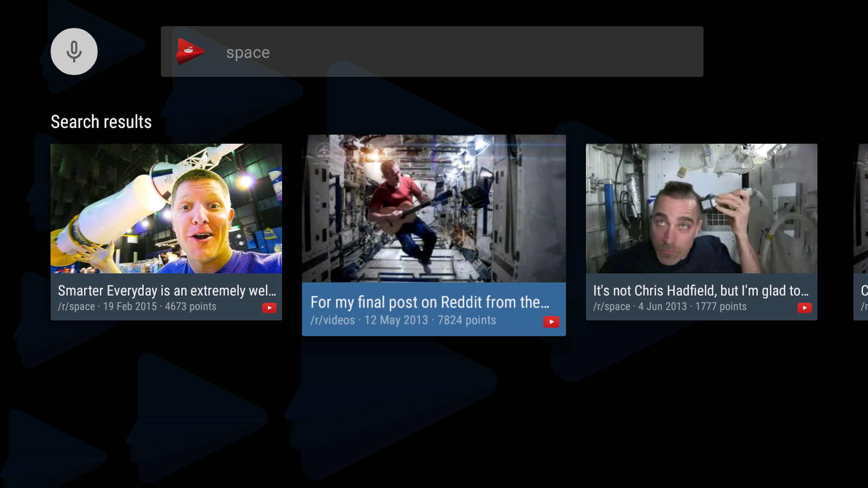Viewport: 868px width, 488px height.
Task: Select the partially visible fourth result card
Action: [x=861, y=232]
